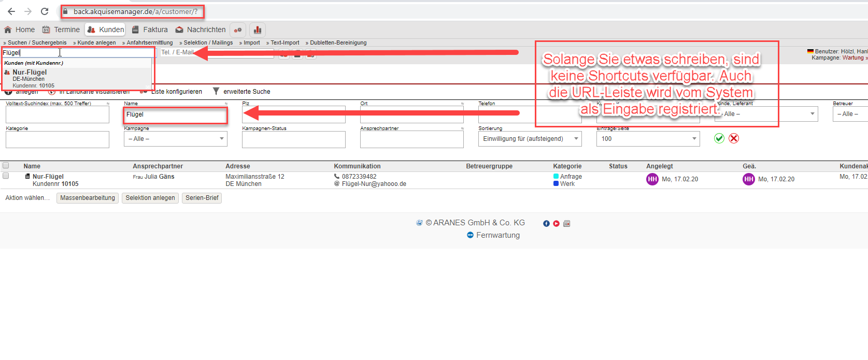Click the funnel filter icon
This screenshot has width=868, height=360.
point(216,91)
